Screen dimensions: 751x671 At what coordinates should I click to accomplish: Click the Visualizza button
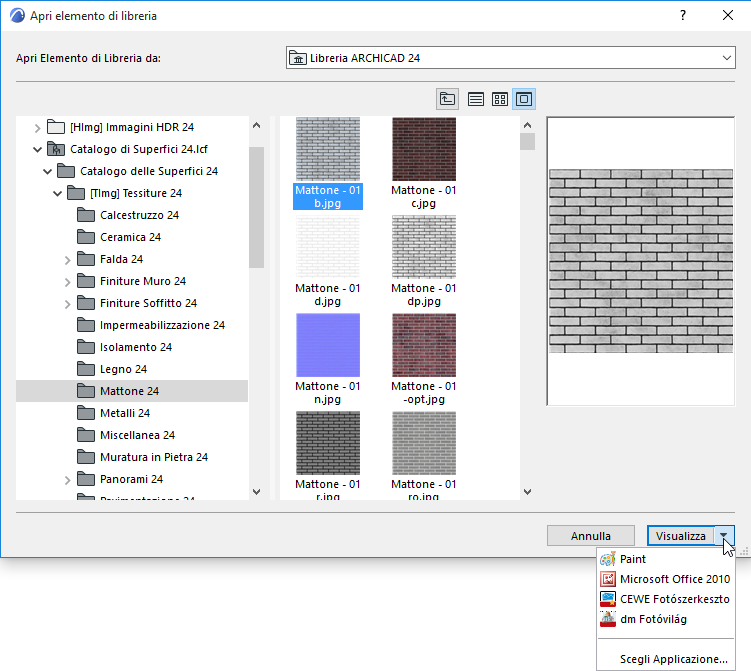pyautogui.click(x=681, y=536)
